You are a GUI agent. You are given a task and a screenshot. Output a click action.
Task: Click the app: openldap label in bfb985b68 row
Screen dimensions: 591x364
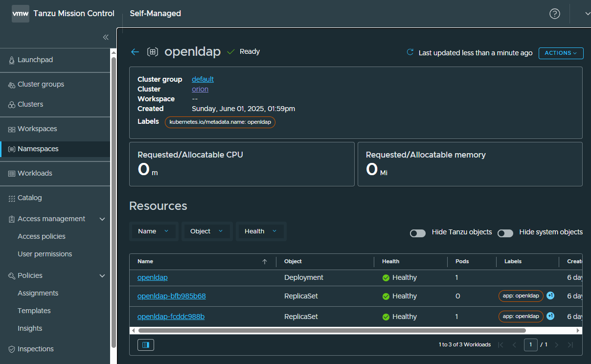(x=521, y=296)
